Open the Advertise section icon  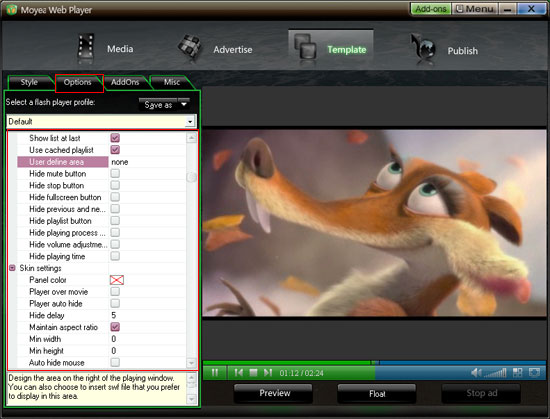[x=189, y=47]
